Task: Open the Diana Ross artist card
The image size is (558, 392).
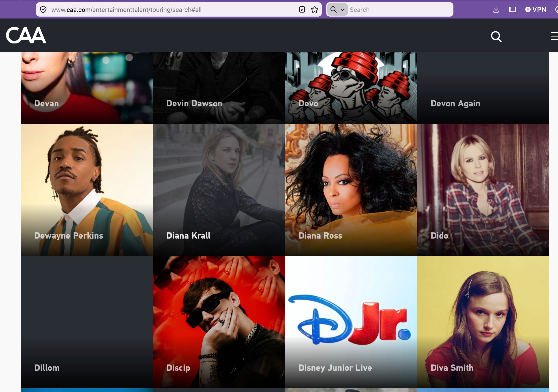Action: [x=351, y=190]
